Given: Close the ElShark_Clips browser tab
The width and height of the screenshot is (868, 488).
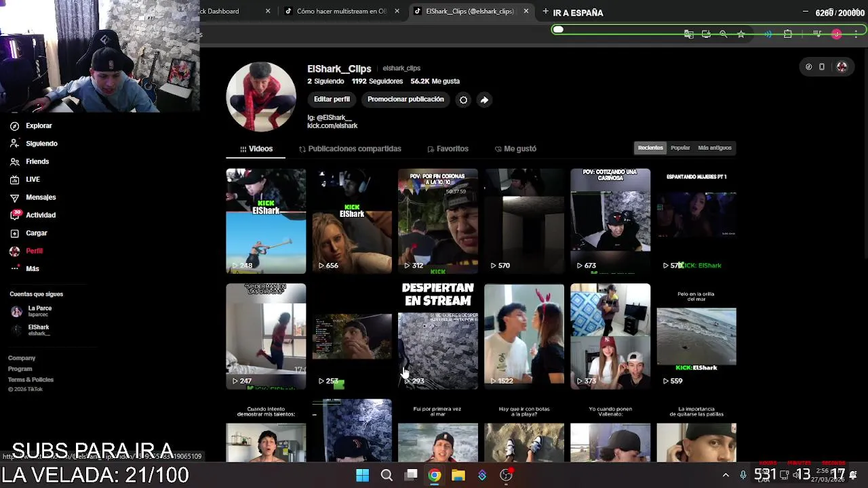Looking at the screenshot, I should pos(526,12).
